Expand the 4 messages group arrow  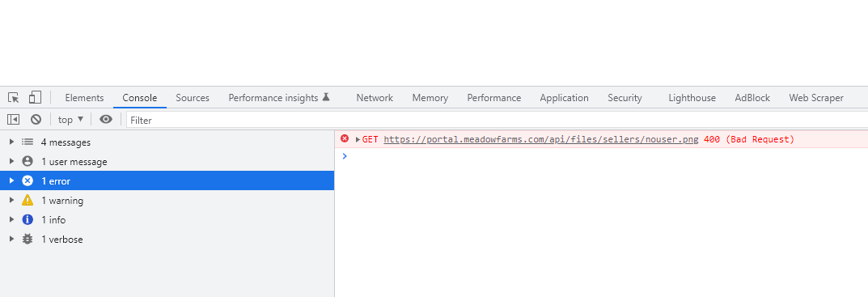coord(11,142)
